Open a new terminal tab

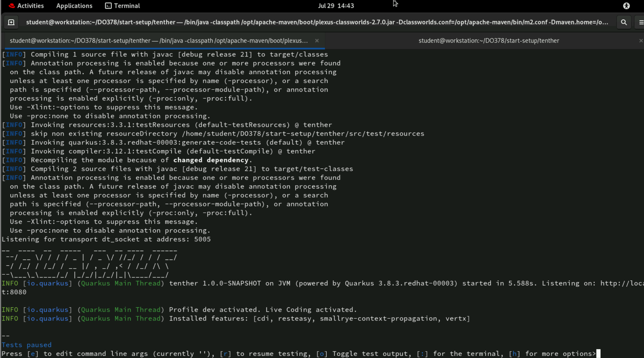pyautogui.click(x=11, y=22)
